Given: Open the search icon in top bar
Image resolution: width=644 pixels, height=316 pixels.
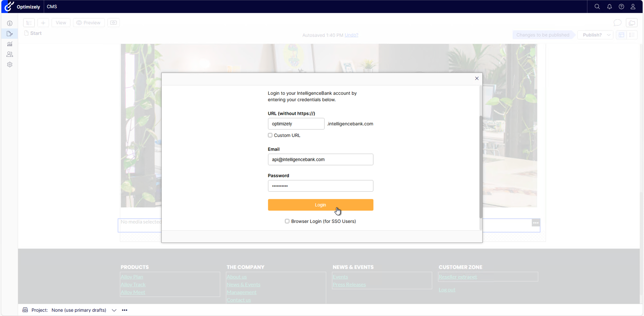Looking at the screenshot, I should point(597,7).
